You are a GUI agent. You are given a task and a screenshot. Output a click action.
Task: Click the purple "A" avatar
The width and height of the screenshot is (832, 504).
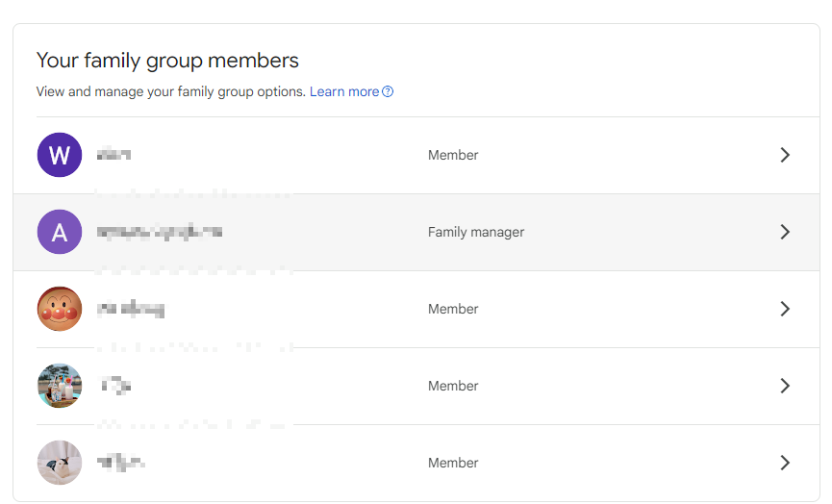(60, 232)
